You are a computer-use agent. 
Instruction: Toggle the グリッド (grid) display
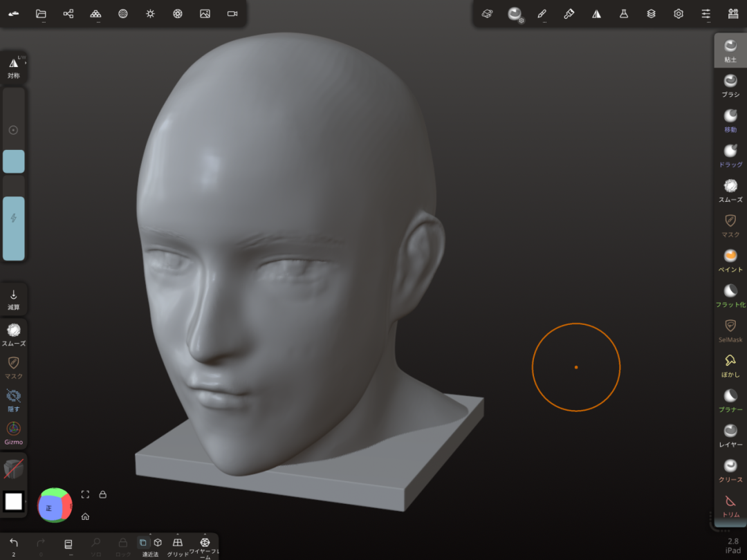coord(178,545)
